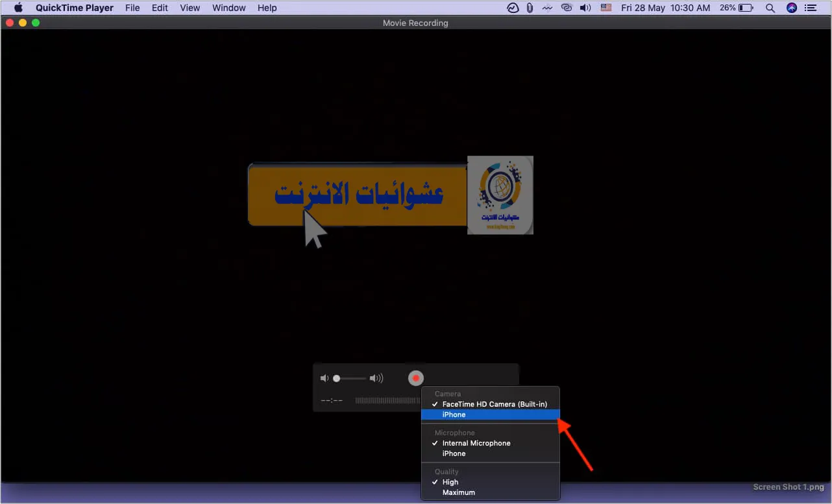Screen dimensions: 832x504
Task: Click the 26% battery status icon
Action: pos(736,8)
